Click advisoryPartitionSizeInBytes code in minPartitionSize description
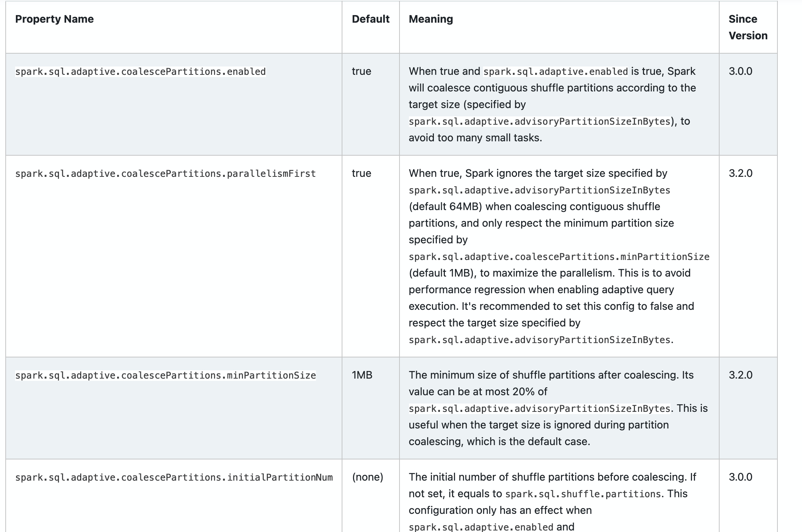 coord(539,408)
